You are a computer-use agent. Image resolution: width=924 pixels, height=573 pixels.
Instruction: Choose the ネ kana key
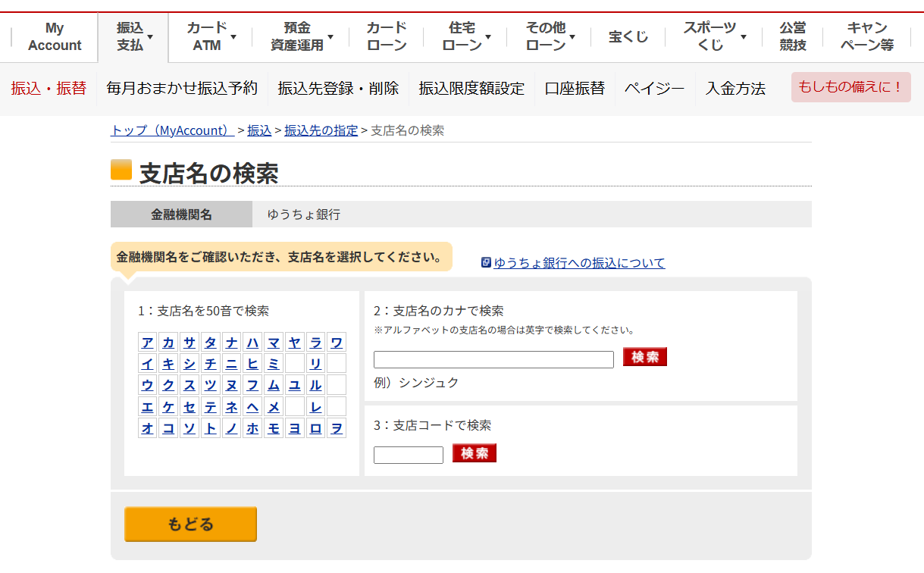coord(232,407)
